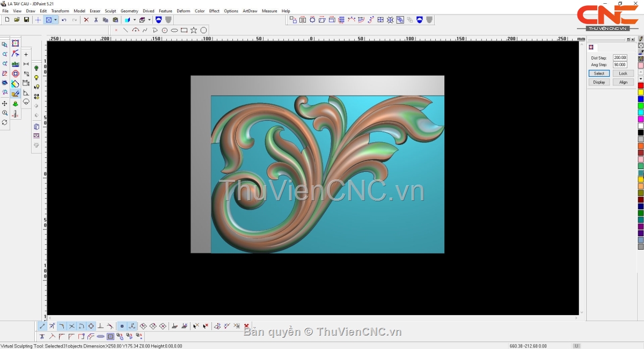Click the Lock button
Image resolution: width=644 pixels, height=349 pixels.
tap(623, 74)
